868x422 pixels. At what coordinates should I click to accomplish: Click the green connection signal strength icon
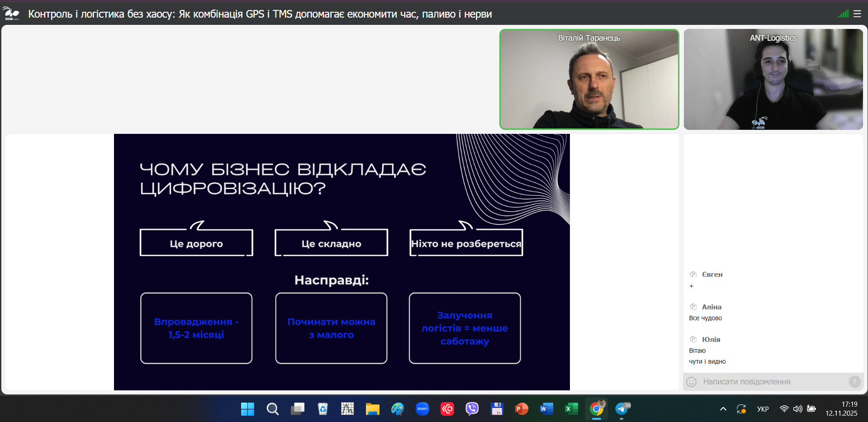point(843,14)
